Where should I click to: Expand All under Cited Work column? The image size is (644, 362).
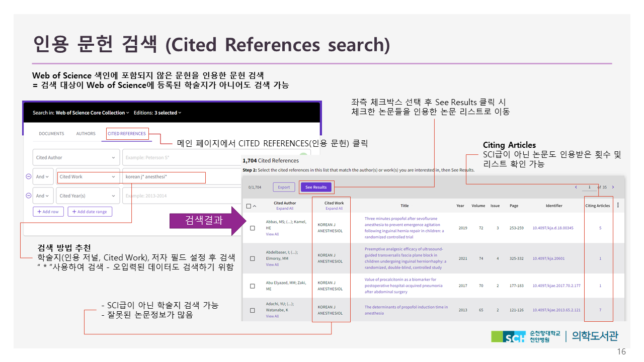point(334,209)
